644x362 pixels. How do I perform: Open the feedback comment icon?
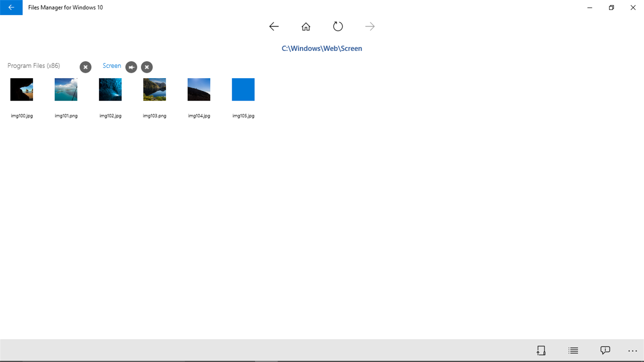tap(605, 350)
